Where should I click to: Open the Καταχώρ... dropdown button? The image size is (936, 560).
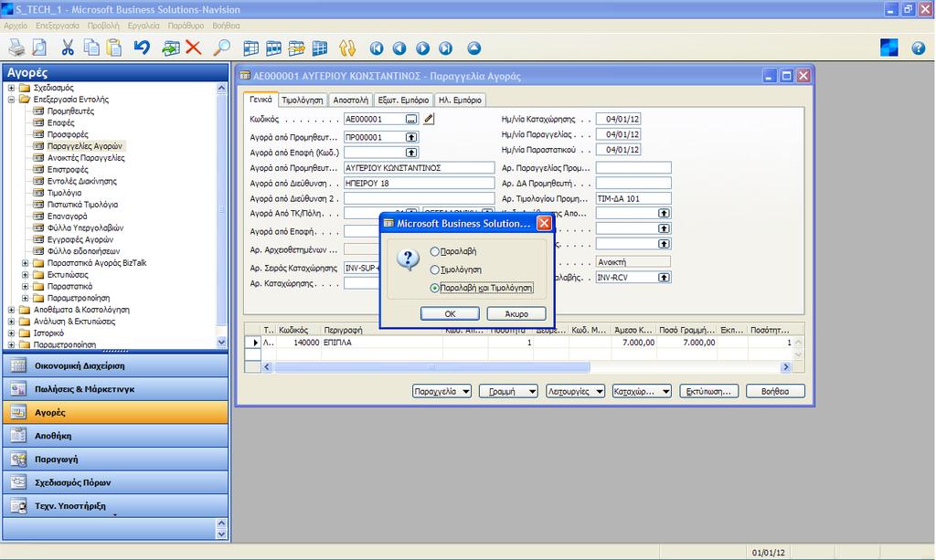coord(643,391)
